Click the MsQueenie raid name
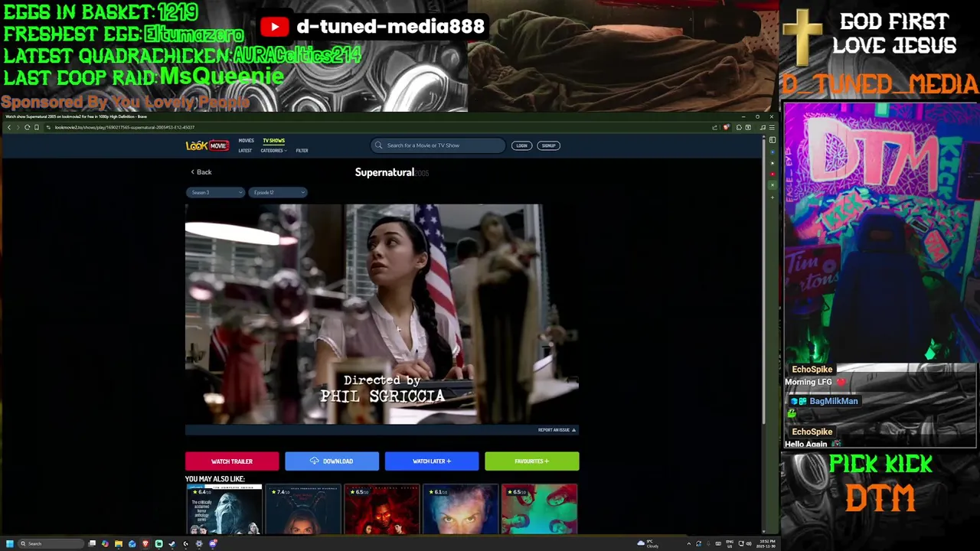The width and height of the screenshot is (980, 551). [x=221, y=76]
